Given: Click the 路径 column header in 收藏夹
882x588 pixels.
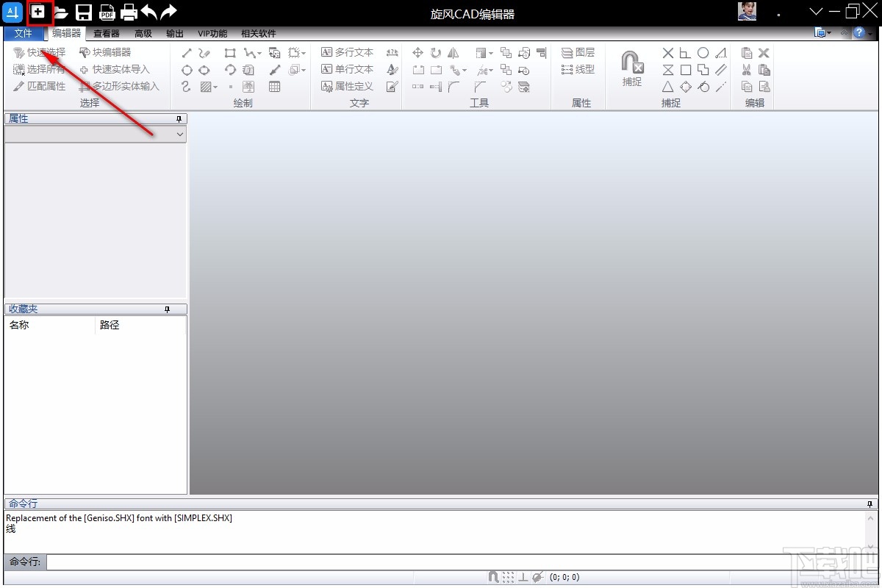Looking at the screenshot, I should 140,325.
